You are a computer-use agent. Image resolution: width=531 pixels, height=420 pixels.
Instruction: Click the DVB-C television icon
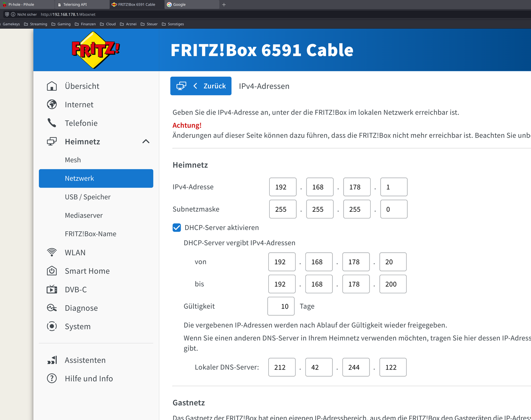pyautogui.click(x=52, y=289)
